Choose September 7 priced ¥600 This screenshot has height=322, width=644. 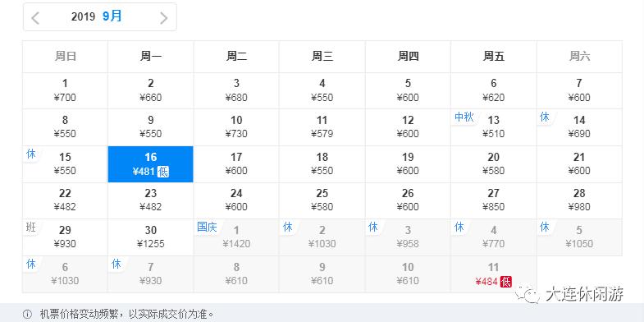coord(579,91)
